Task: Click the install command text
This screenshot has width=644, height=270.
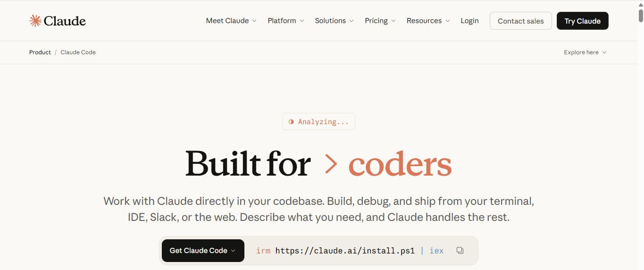Action: pyautogui.click(x=350, y=251)
